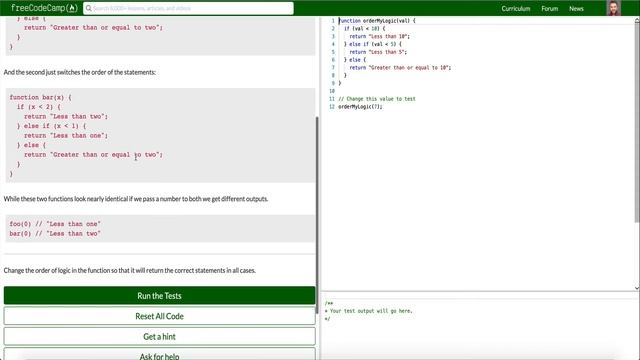Click the orderMyLogic(7); call line
The height and width of the screenshot is (360, 640).
pos(360,107)
